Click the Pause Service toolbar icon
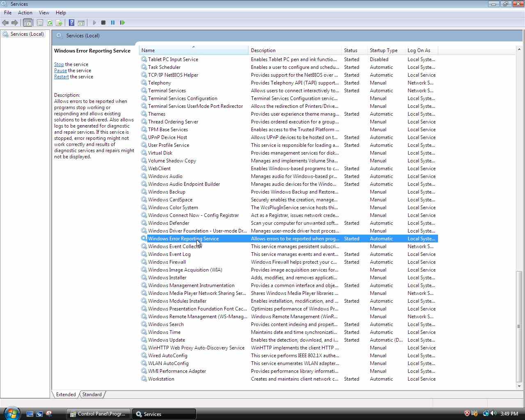 point(113,23)
